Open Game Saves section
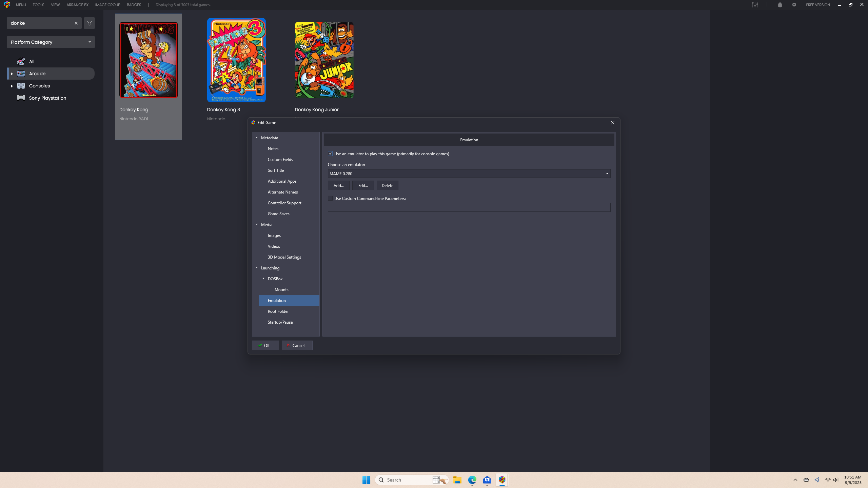Image resolution: width=868 pixels, height=488 pixels. click(x=278, y=213)
